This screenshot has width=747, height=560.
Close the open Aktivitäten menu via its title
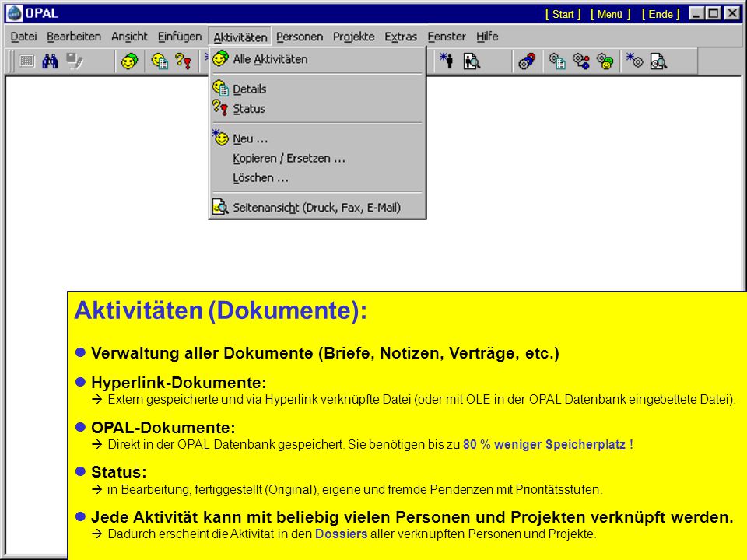pyautogui.click(x=240, y=37)
